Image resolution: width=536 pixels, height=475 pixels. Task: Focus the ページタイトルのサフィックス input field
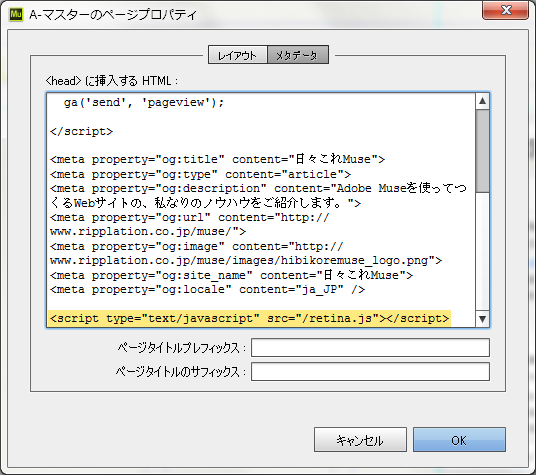[370, 371]
